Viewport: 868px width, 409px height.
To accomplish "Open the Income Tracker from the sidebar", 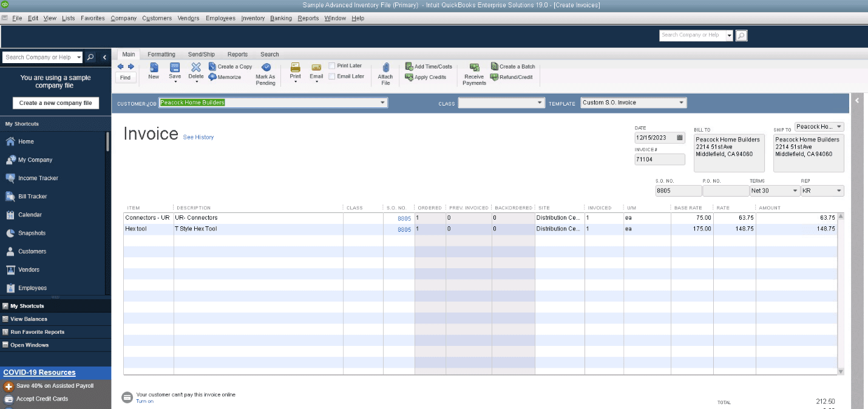I will (36, 178).
